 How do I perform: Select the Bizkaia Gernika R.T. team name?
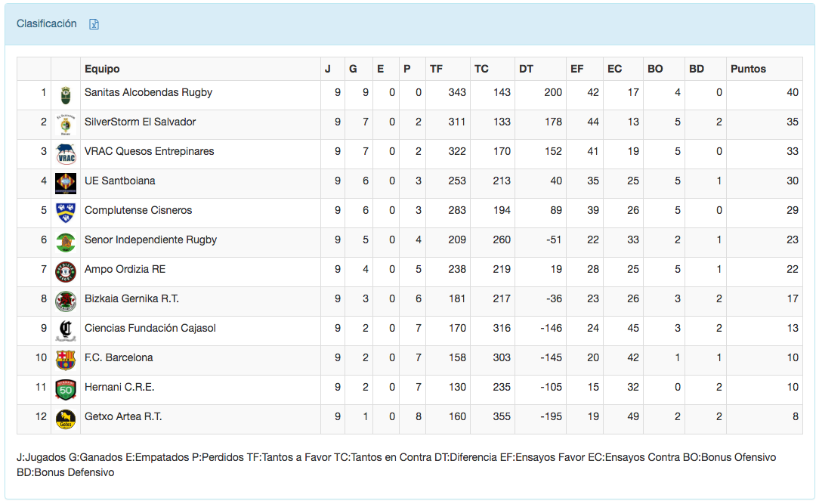point(131,298)
